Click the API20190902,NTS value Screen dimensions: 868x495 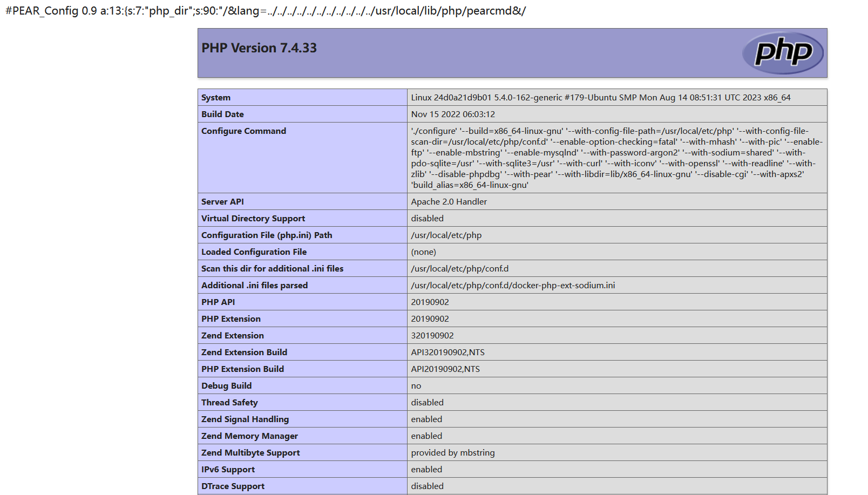(445, 369)
